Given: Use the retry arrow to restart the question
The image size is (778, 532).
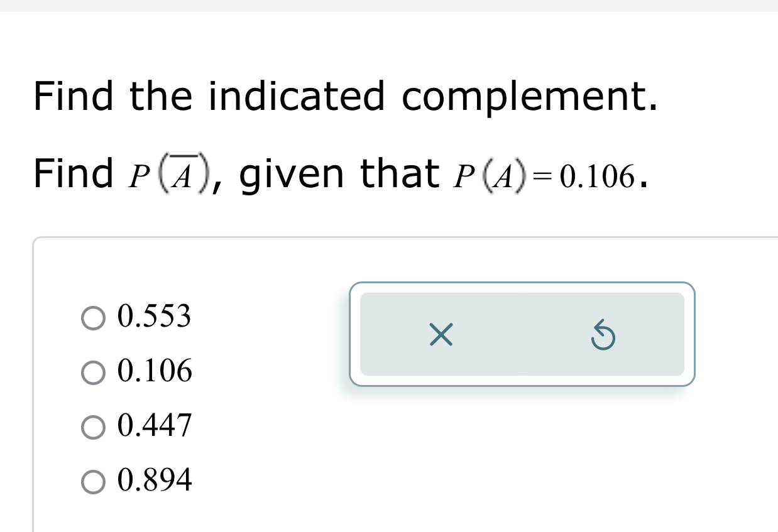Looking at the screenshot, I should coord(602,335).
